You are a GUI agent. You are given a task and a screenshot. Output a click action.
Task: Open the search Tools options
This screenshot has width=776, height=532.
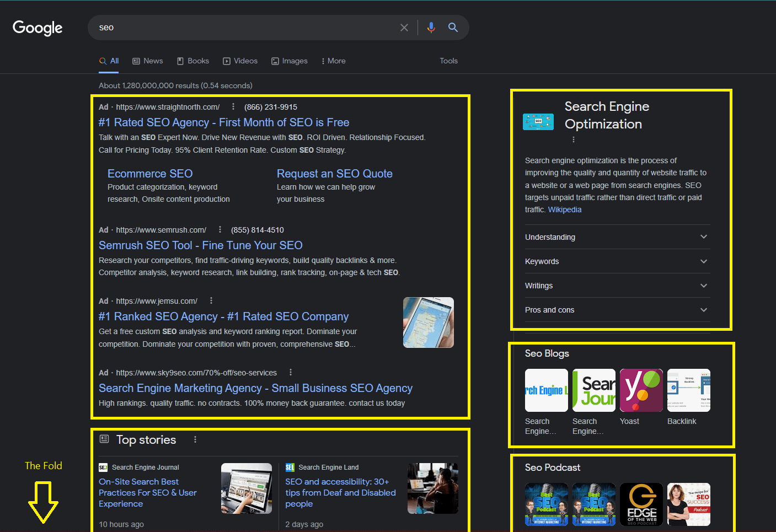pos(448,61)
